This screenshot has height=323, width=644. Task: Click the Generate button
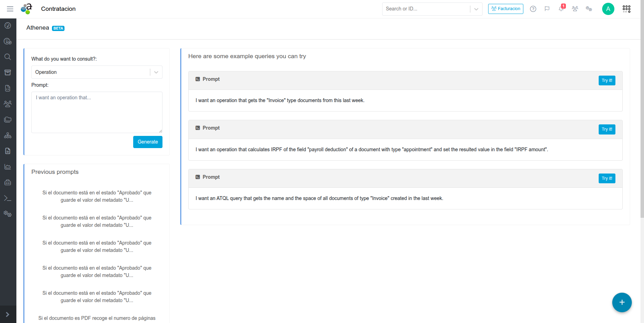pyautogui.click(x=147, y=142)
